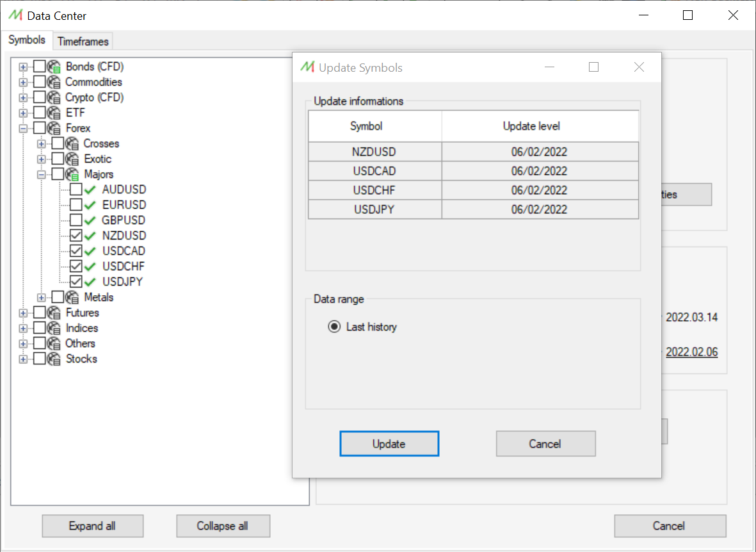
Task: Uncheck the USDCHF checkbox
Action: (76, 266)
